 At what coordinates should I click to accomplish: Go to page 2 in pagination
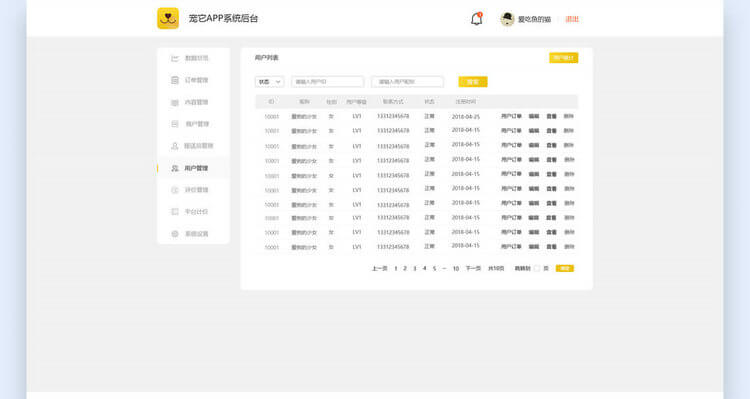(x=405, y=268)
